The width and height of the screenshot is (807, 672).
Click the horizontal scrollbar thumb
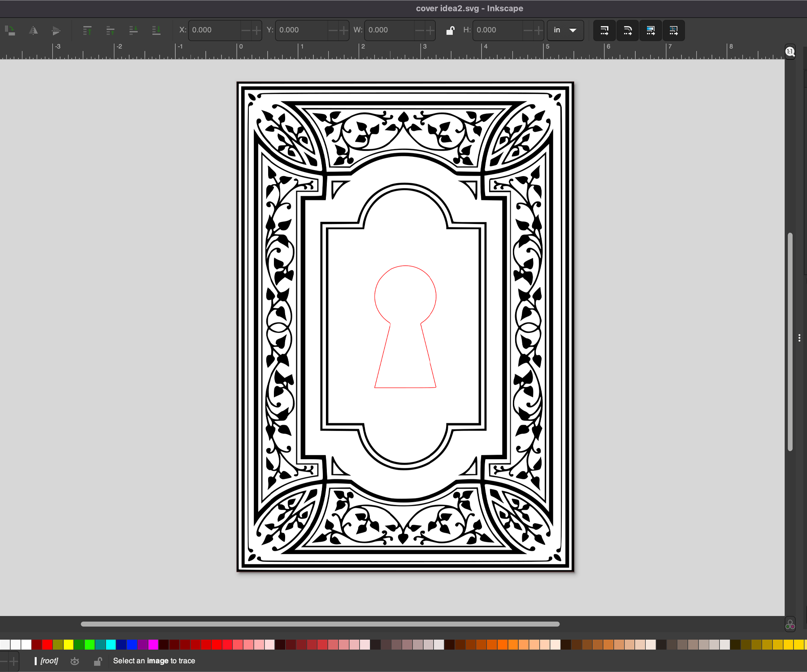(320, 624)
